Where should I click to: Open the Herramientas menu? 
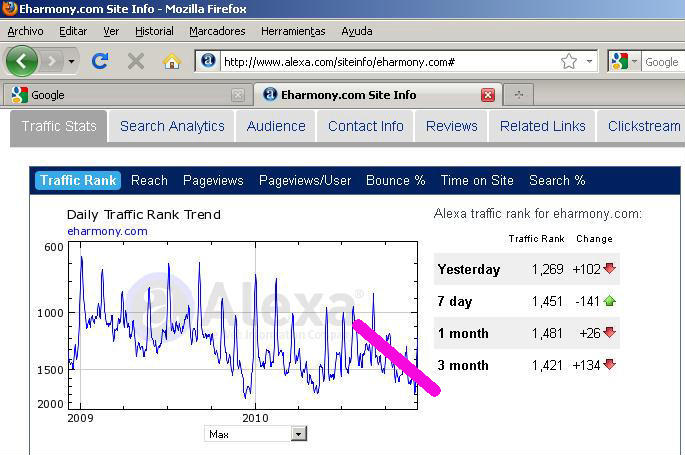[293, 31]
